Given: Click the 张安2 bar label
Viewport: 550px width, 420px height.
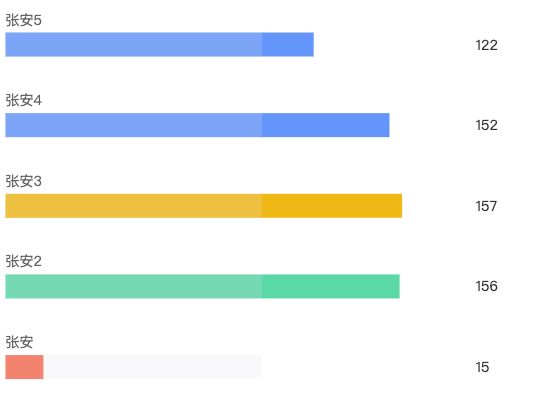Looking at the screenshot, I should click(24, 261).
